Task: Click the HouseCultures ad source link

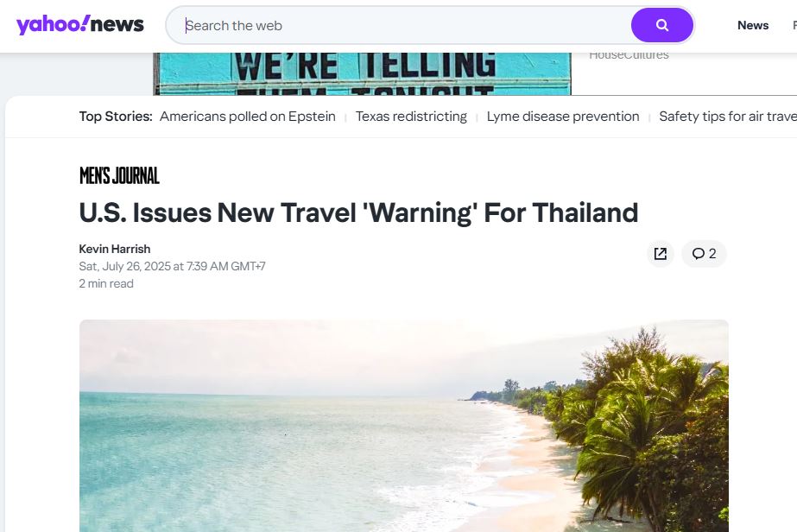Action: (x=629, y=55)
